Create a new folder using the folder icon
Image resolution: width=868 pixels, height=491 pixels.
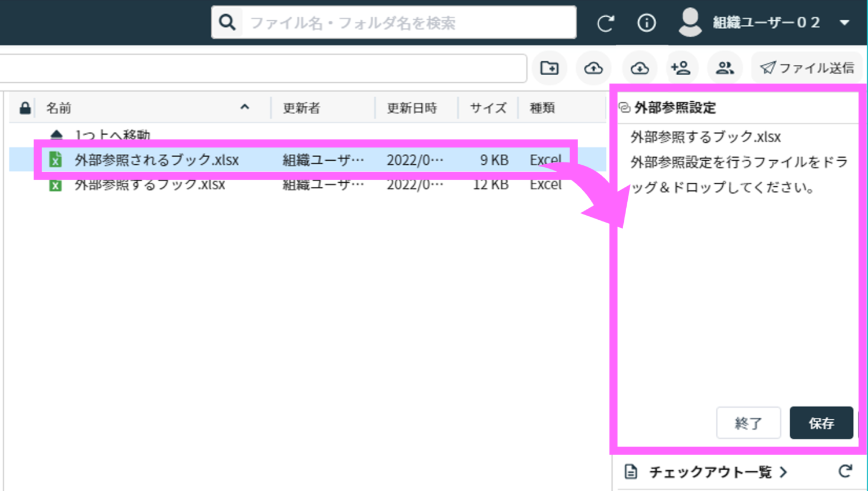[549, 68]
